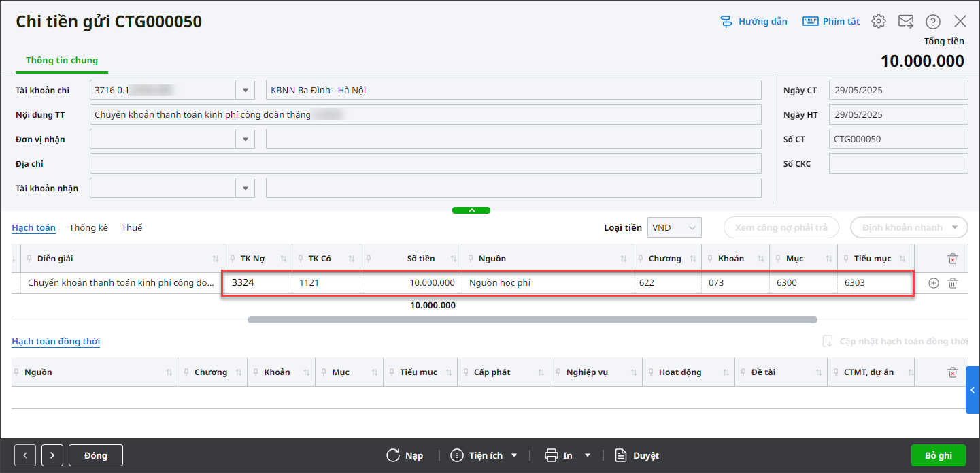Image resolution: width=980 pixels, height=473 pixels.
Task: Click delete-all icon in Hạch toán header
Action: [953, 259]
